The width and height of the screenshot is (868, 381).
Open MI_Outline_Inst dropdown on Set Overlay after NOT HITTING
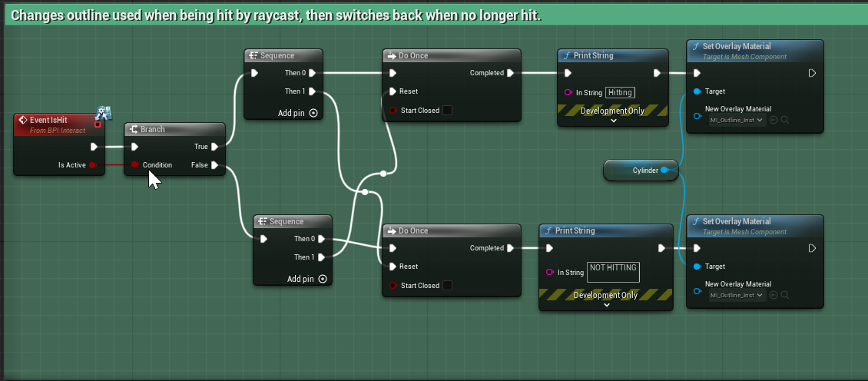coord(737,295)
